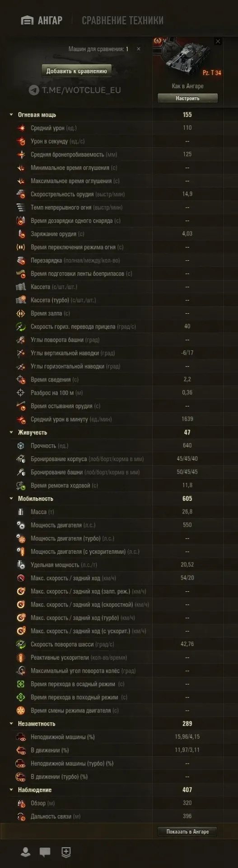Click the Настроить button under Pz. T 34
The width and height of the screenshot is (238, 868).
click(x=187, y=98)
